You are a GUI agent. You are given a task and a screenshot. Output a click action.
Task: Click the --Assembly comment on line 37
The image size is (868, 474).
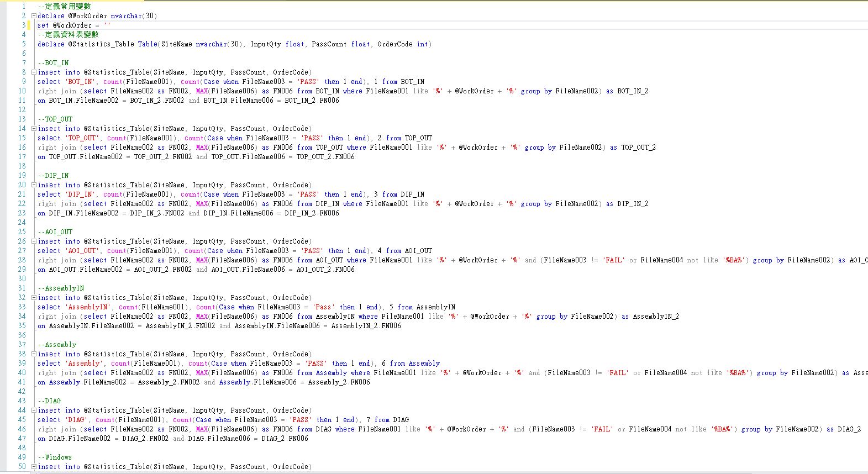click(57, 345)
